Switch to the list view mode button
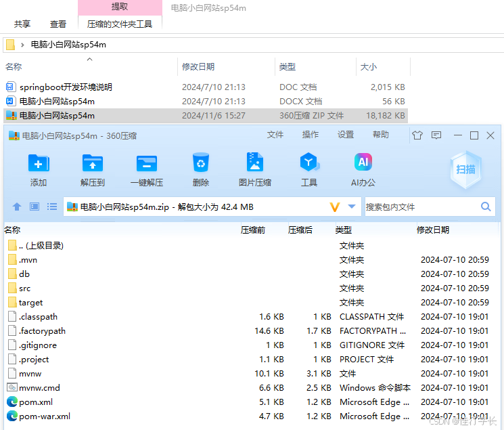This screenshot has width=504, height=430. pyautogui.click(x=51, y=207)
